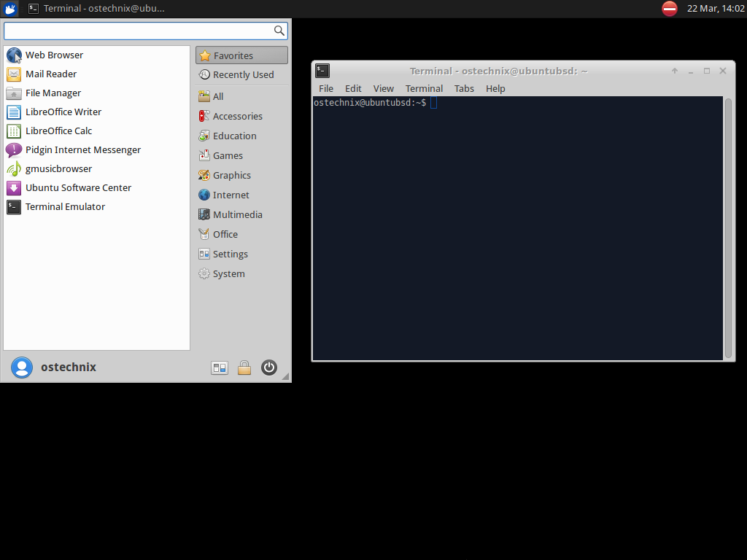The height and width of the screenshot is (560, 747).
Task: Open LibreOffice Writer
Action: click(x=65, y=112)
